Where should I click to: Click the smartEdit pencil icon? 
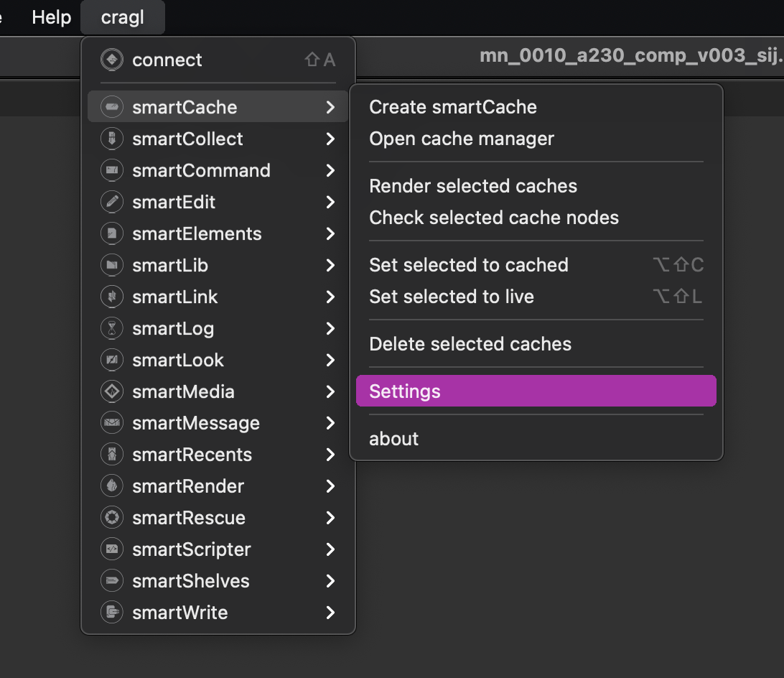111,203
